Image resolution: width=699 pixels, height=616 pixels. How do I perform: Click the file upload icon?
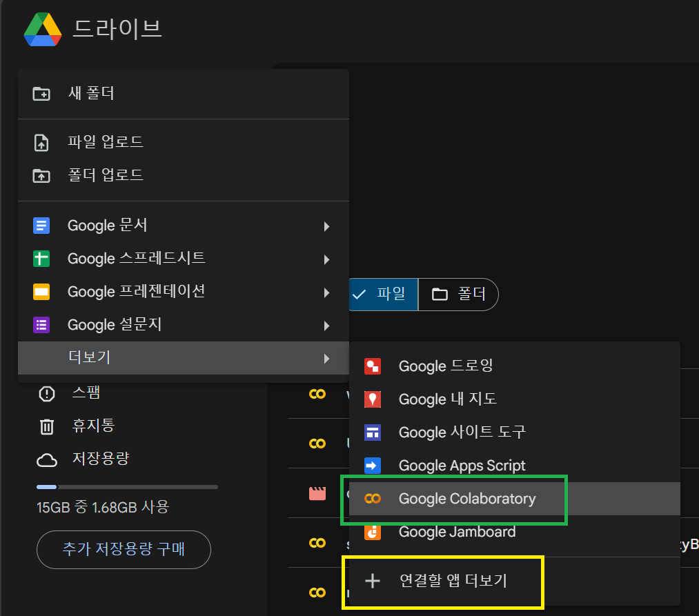click(41, 143)
